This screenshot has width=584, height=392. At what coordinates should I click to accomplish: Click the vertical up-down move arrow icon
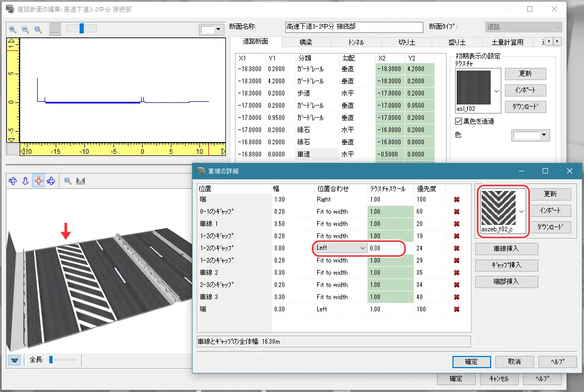(x=25, y=181)
